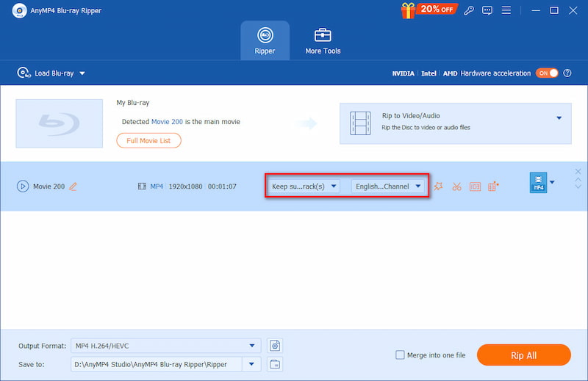
Task: Open the Movie 200 main movie link
Action: [167, 122]
